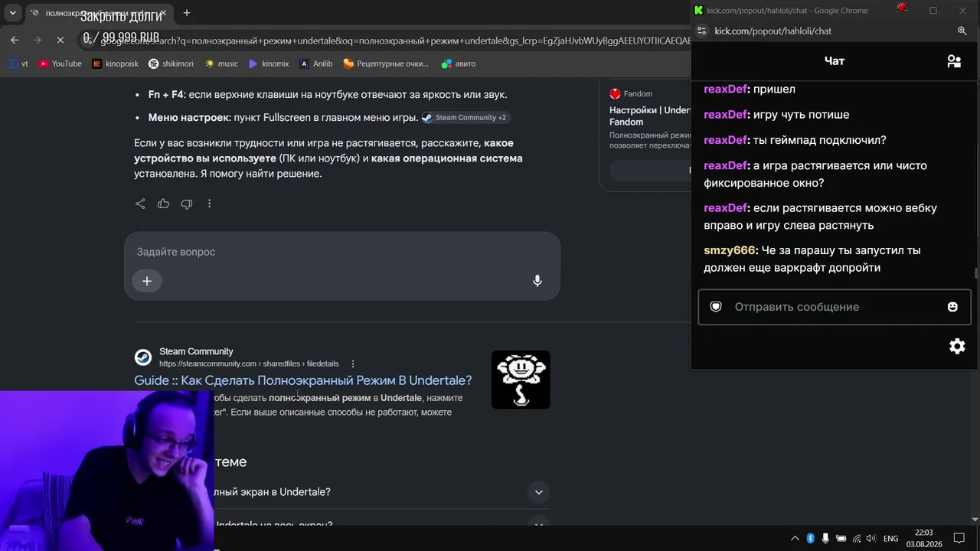The image size is (980, 551).
Task: Open the kinomix bookmark
Action: tap(269, 64)
